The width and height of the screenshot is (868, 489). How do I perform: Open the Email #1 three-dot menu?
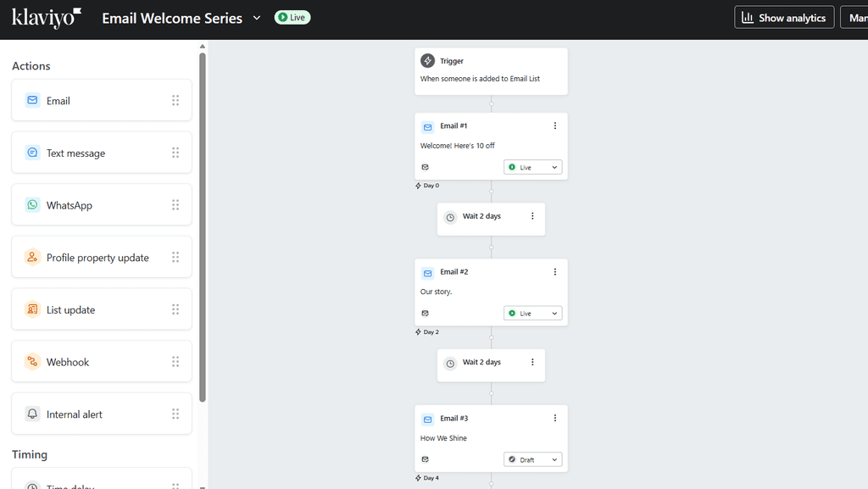click(x=555, y=126)
